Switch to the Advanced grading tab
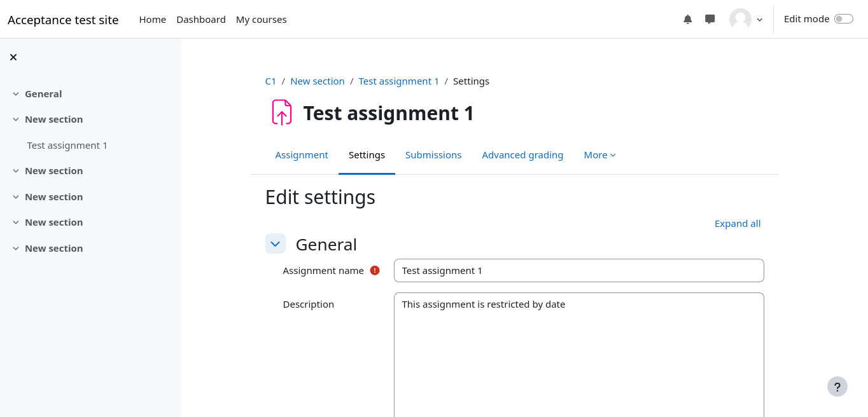Viewport: 868px width, 417px height. (522, 155)
